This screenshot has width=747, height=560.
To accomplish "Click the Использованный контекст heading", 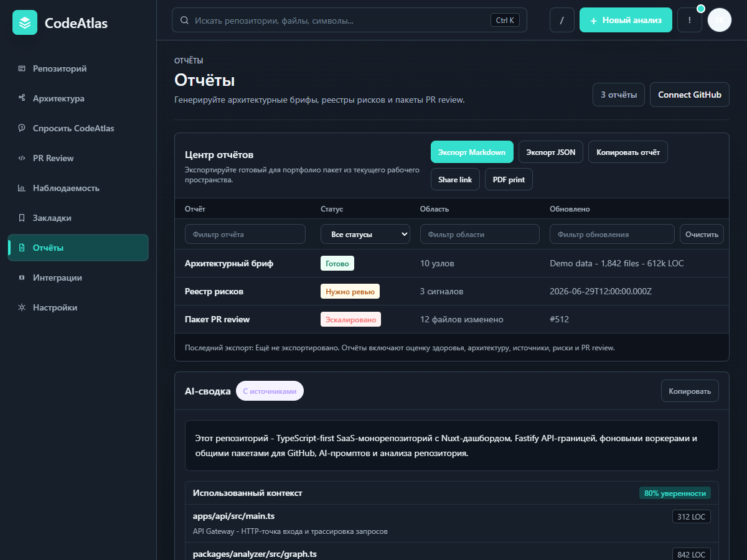I will tap(248, 493).
